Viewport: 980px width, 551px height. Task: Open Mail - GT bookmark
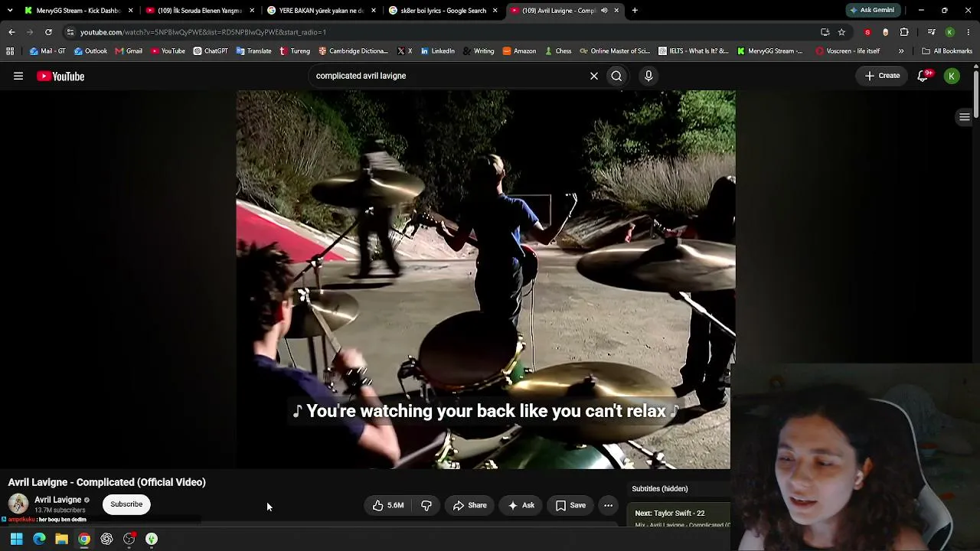tap(47, 51)
